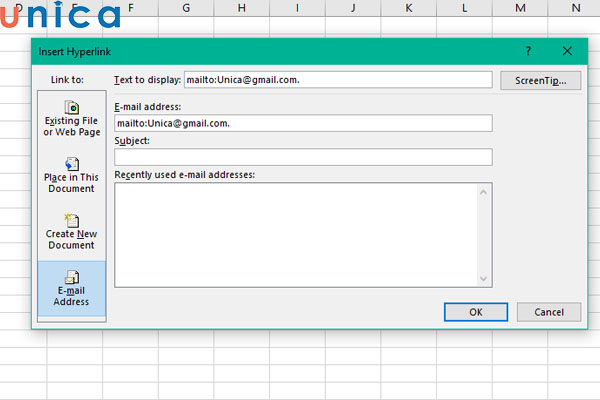Select column J header
Viewport: 600px width, 400px height.
(x=353, y=8)
